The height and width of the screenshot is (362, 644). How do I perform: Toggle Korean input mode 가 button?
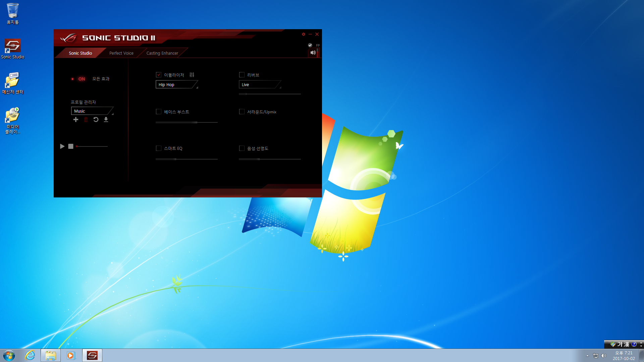[620, 344]
